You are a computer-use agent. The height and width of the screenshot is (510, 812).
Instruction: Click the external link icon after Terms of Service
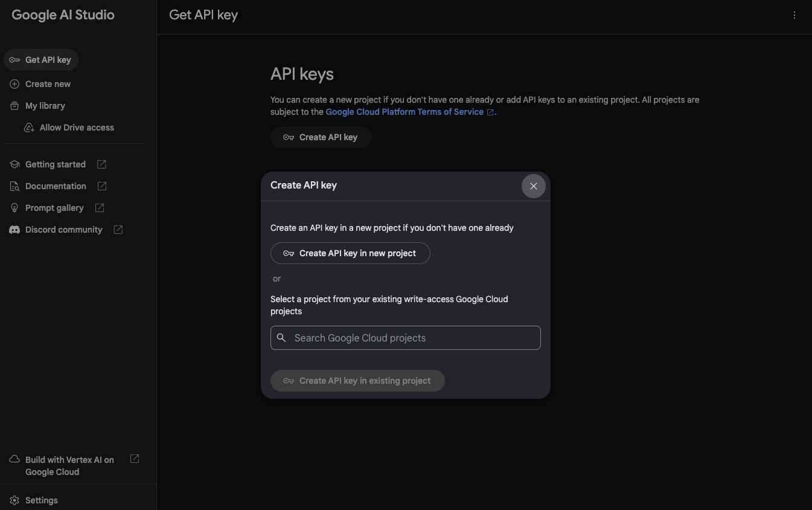coord(490,112)
